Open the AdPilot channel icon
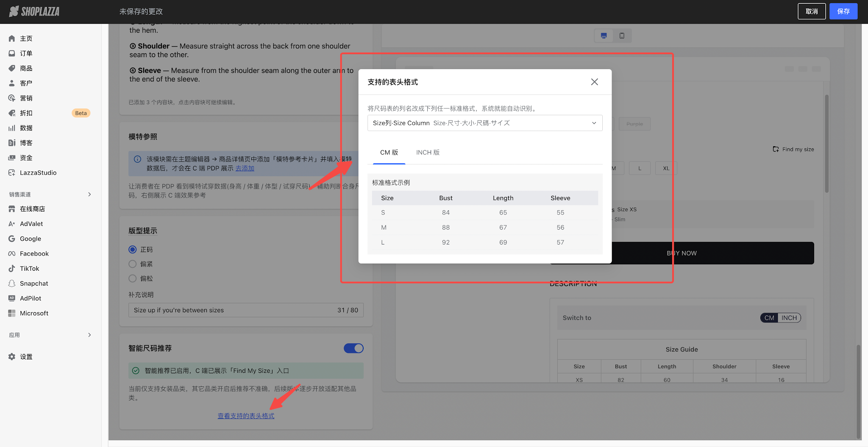This screenshot has width=868, height=447. coord(12,298)
